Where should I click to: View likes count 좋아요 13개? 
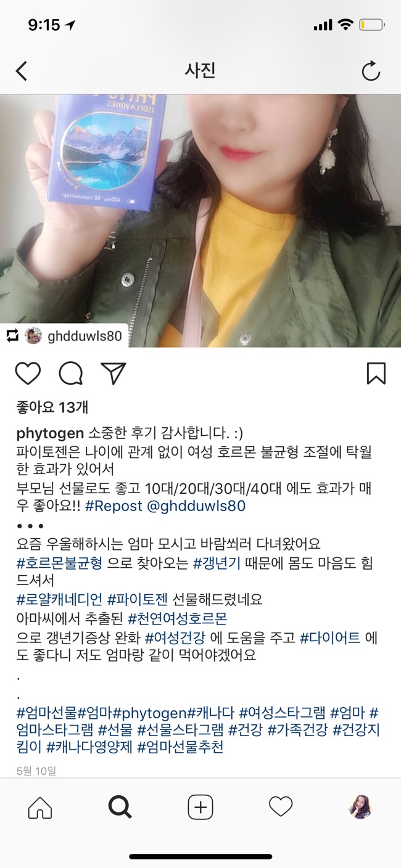tap(52, 407)
